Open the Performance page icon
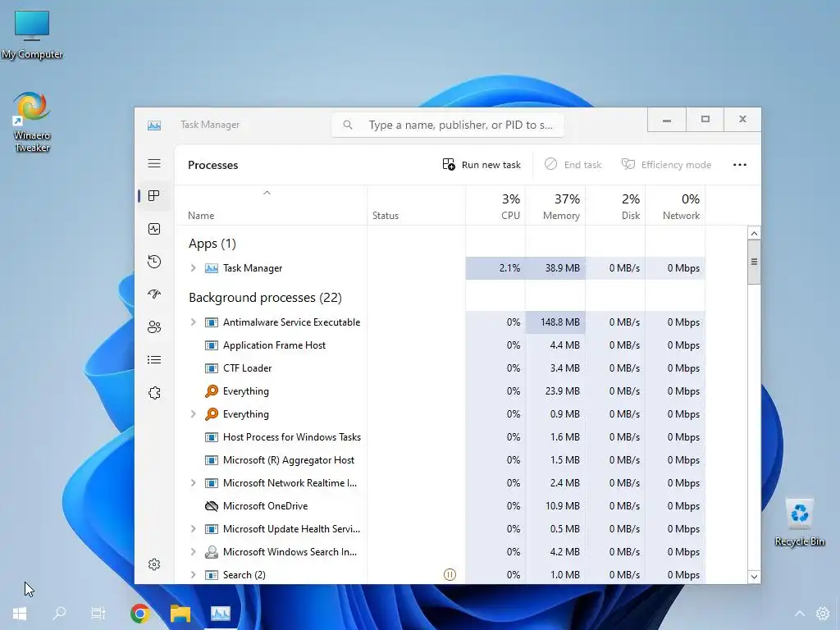Image resolution: width=840 pixels, height=630 pixels. [x=154, y=230]
